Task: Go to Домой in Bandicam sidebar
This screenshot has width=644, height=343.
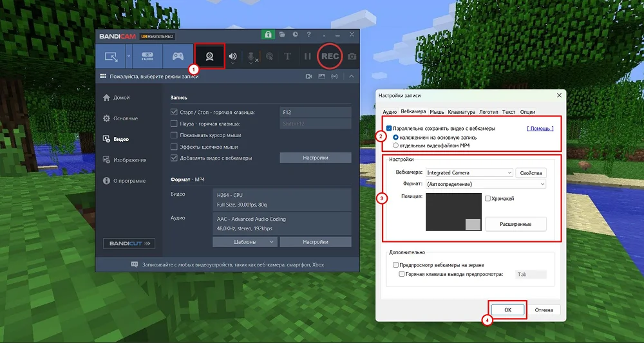Action: (x=117, y=98)
